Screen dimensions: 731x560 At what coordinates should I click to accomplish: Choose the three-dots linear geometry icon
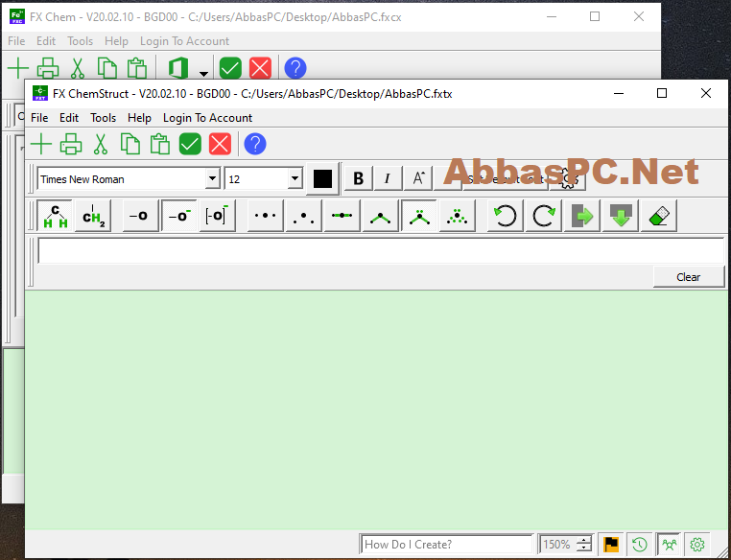[266, 216]
